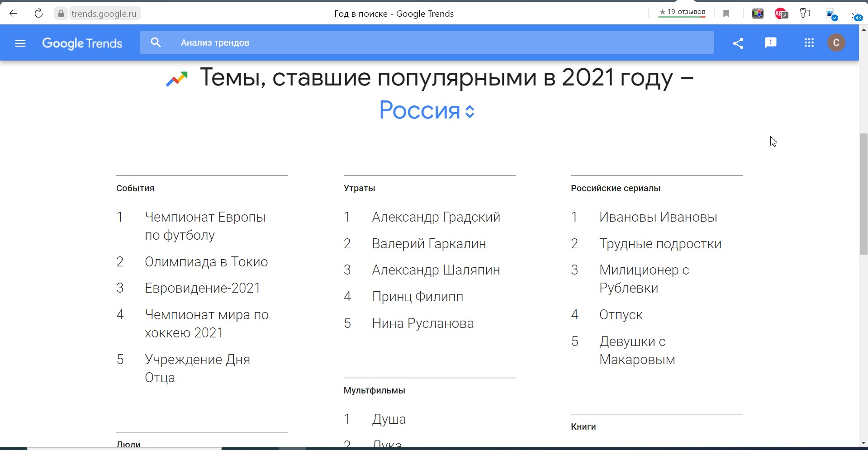The image size is (868, 450).
Task: Open Чемпионат мира по хоккею 2021 topic
Action: 207,324
